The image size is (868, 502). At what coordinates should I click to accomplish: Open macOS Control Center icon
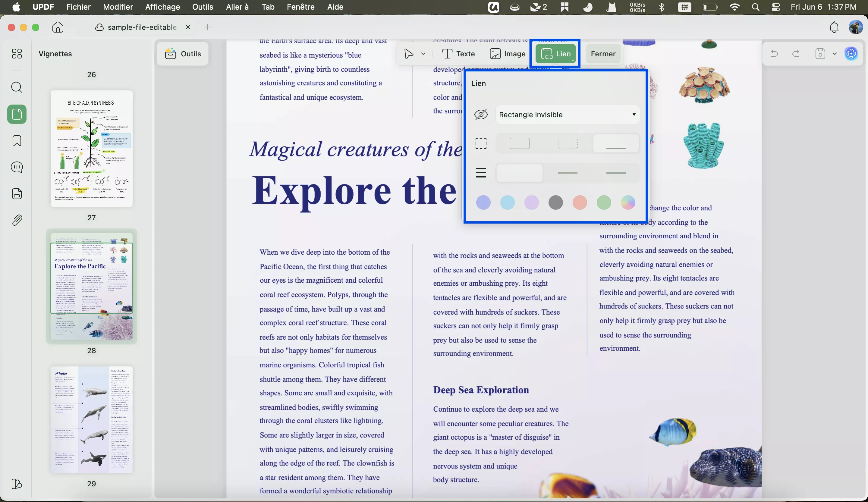coord(776,7)
